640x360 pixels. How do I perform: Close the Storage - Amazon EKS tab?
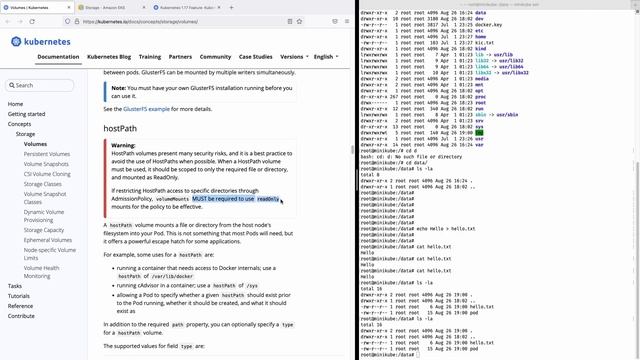coord(144,7)
